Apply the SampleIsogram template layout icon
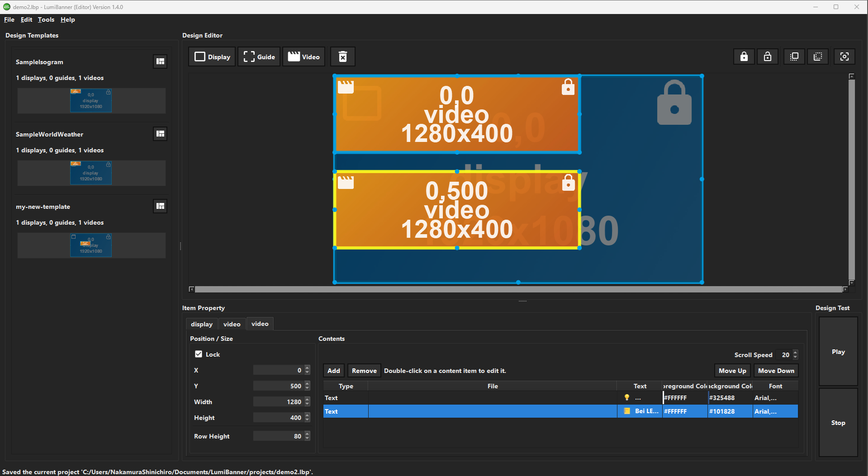The width and height of the screenshot is (868, 476). click(x=160, y=61)
